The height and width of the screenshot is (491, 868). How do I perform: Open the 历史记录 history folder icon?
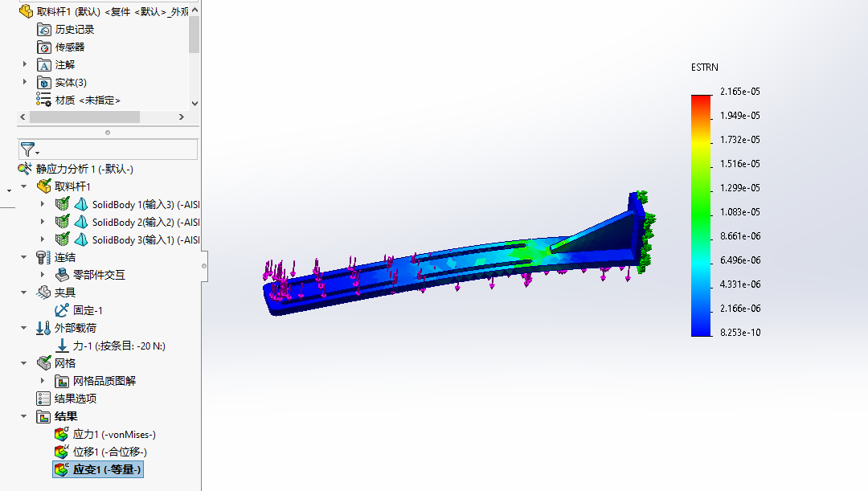pos(43,30)
